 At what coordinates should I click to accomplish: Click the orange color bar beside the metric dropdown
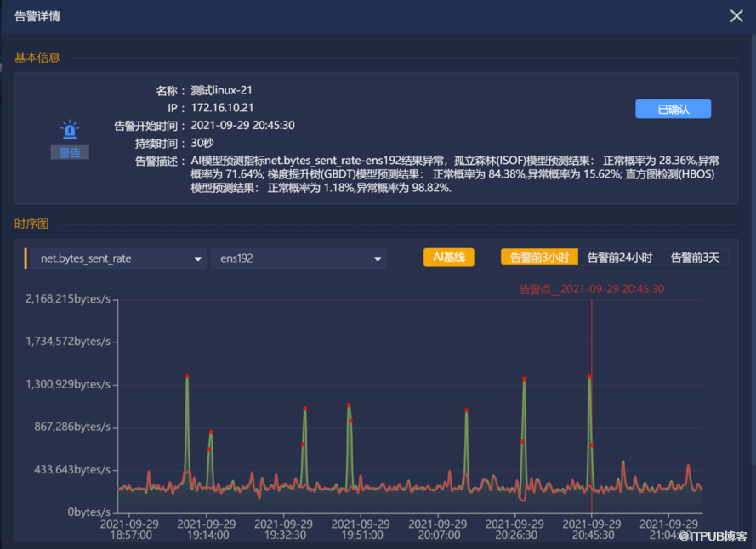click(26, 258)
